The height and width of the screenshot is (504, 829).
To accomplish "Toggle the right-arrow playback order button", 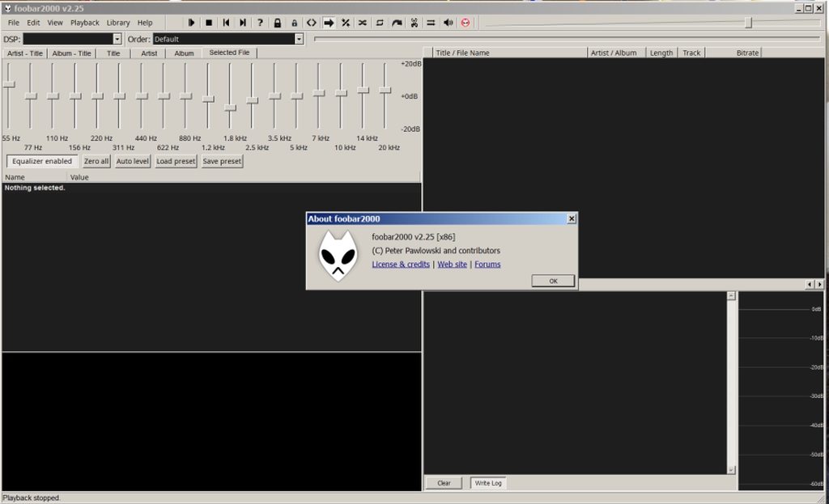I will [x=329, y=23].
